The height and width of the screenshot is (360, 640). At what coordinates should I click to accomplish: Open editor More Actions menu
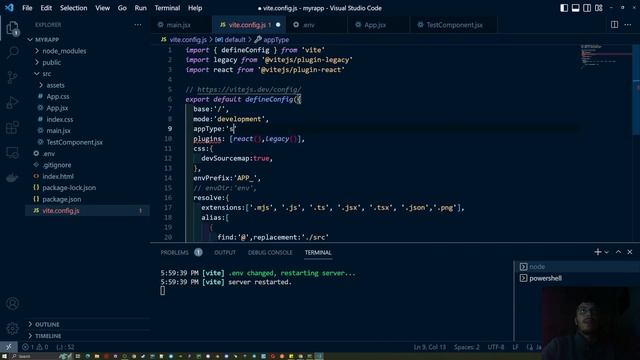628,24
